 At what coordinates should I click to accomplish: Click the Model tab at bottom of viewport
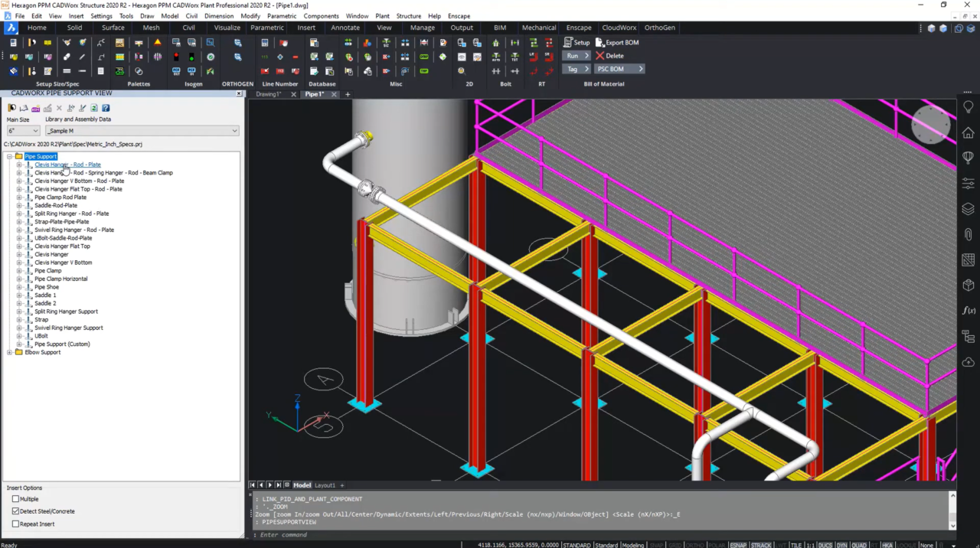click(302, 485)
